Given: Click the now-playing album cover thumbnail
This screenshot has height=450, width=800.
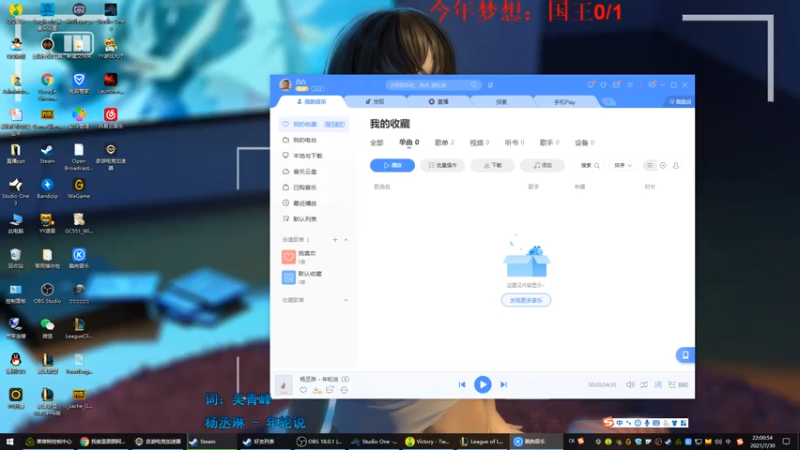Looking at the screenshot, I should click(284, 385).
